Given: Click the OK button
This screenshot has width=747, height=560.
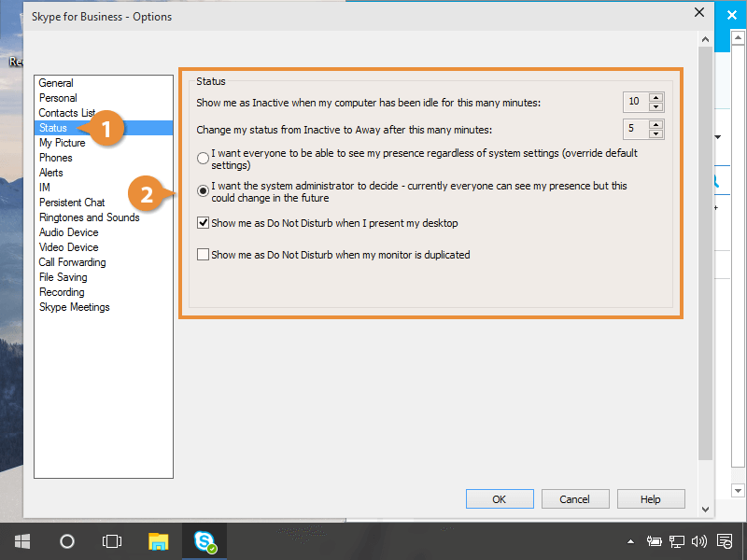Looking at the screenshot, I should (500, 499).
